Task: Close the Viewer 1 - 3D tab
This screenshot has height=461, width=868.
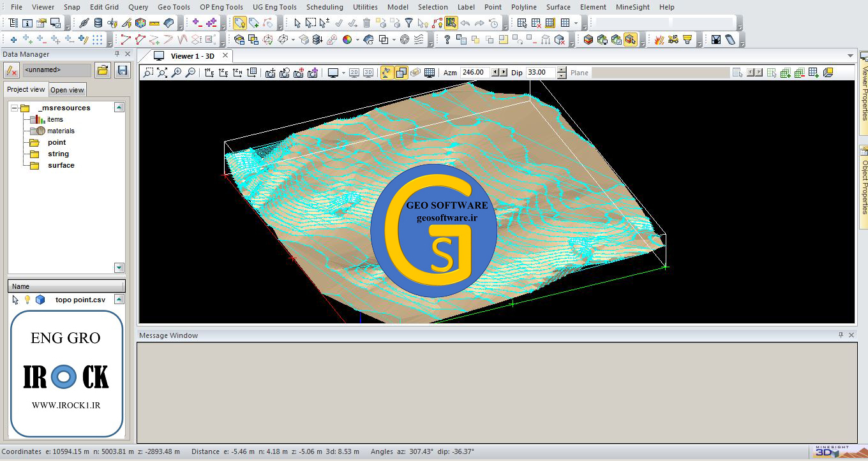Action: (225, 55)
